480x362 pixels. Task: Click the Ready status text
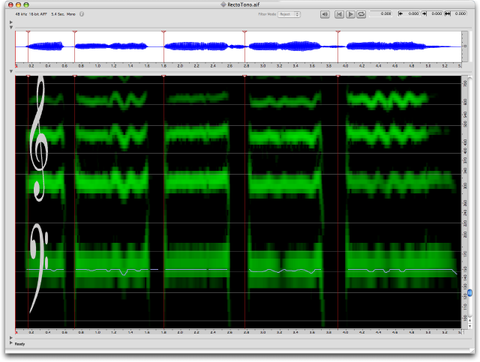[20, 344]
